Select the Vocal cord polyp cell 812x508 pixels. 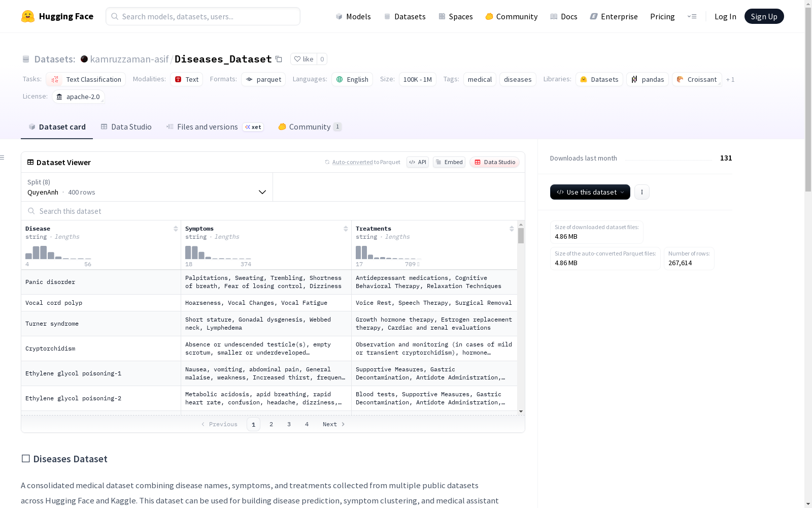click(101, 303)
